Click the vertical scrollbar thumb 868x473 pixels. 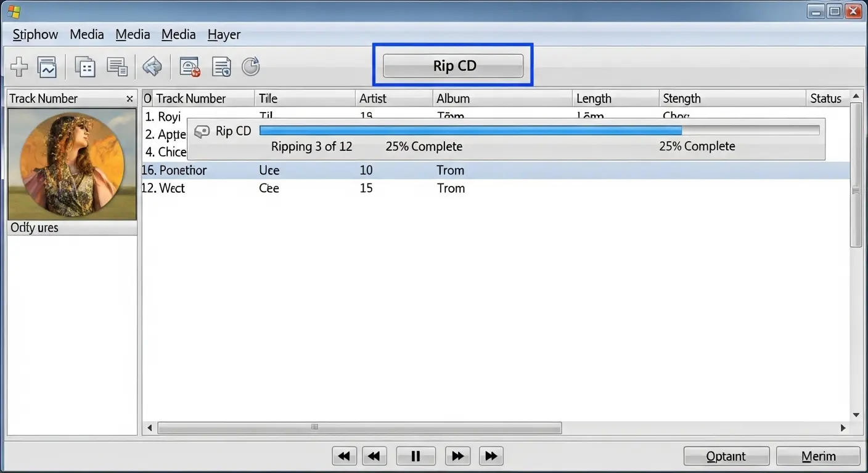pos(856,176)
